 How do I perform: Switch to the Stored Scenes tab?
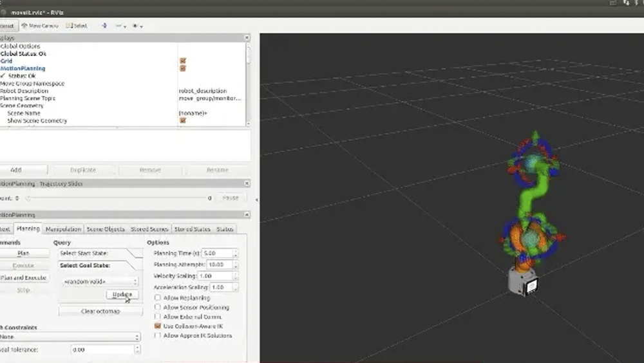tap(149, 228)
